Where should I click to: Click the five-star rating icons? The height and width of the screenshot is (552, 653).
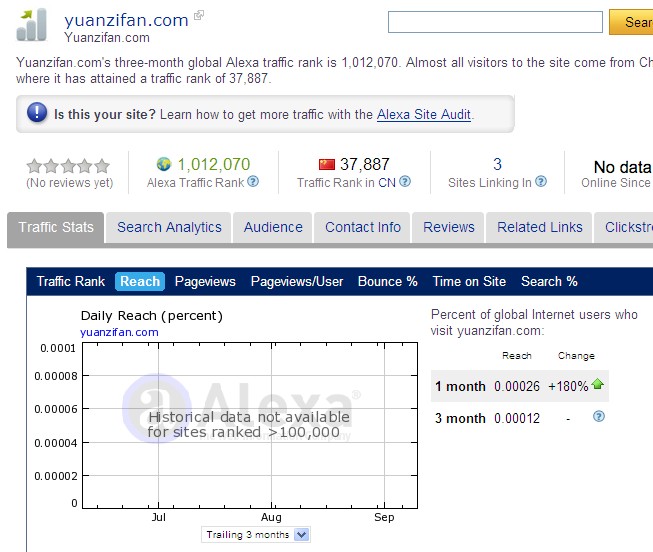click(x=68, y=166)
